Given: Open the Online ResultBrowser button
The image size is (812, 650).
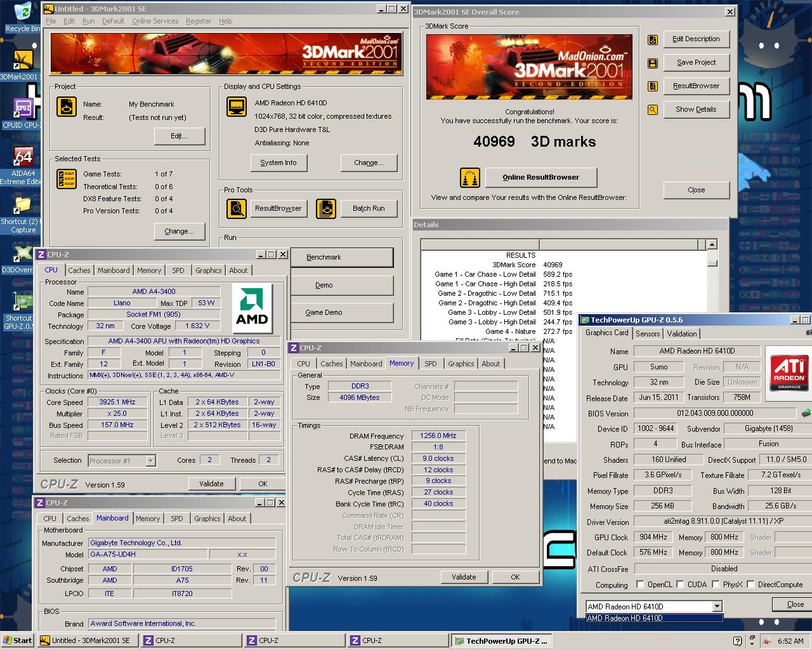Looking at the screenshot, I should point(541,177).
